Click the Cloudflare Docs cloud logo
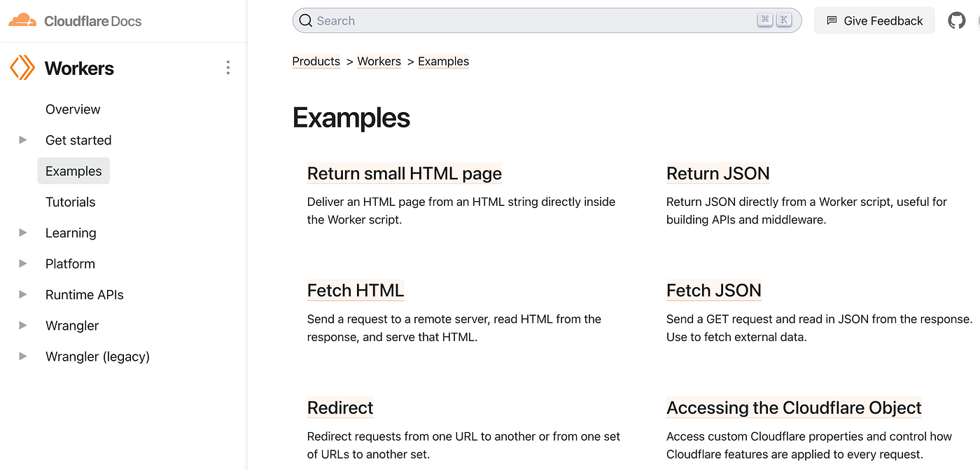 [x=22, y=20]
